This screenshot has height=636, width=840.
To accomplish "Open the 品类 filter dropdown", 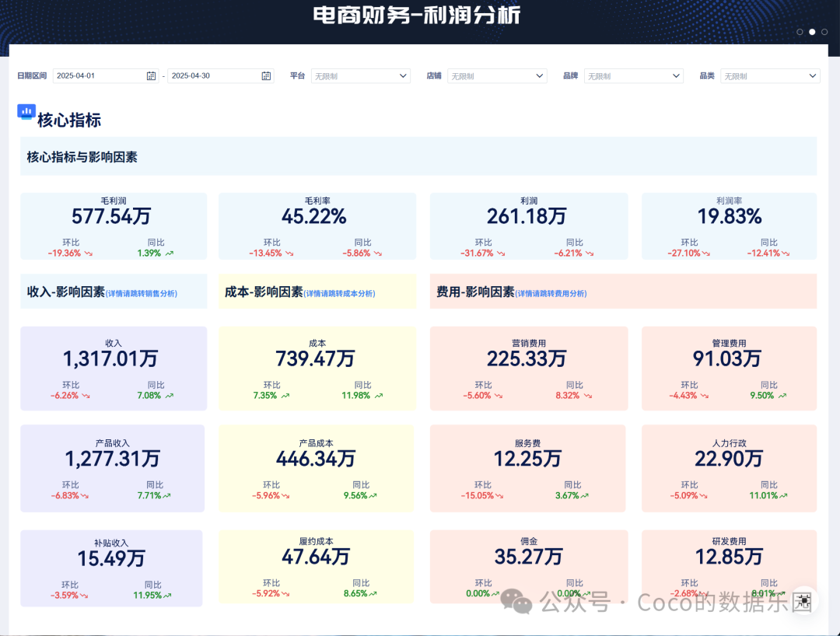I will pyautogui.click(x=770, y=76).
